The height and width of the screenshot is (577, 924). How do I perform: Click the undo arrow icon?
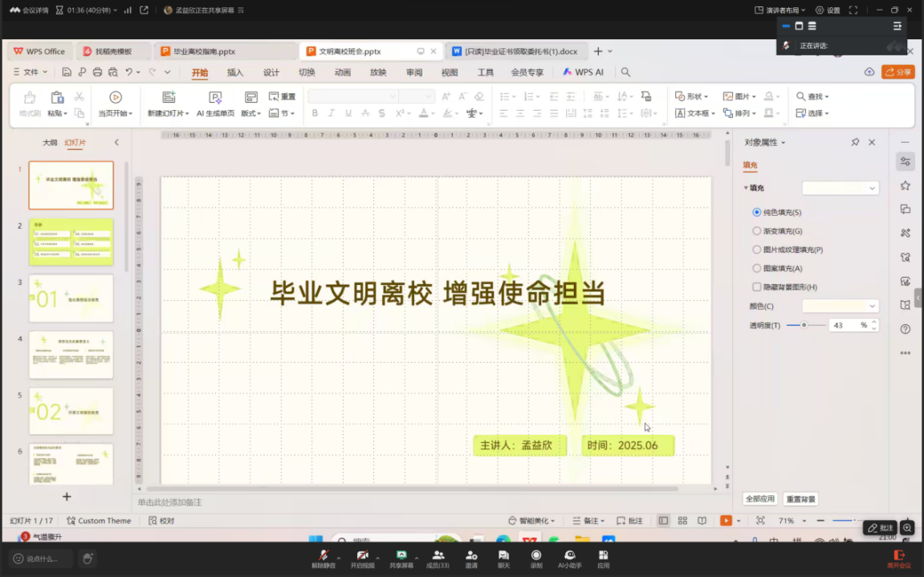129,72
